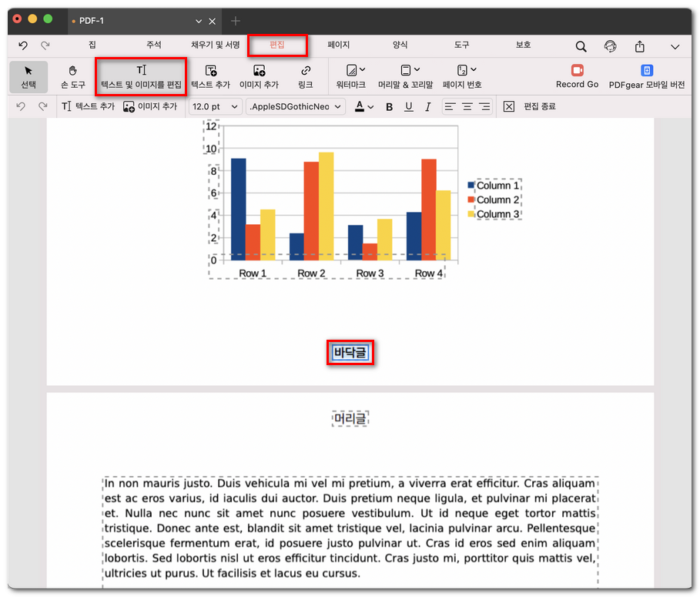Switch to the 주석 tab
Image resolution: width=700 pixels, height=597 pixels.
point(154,45)
